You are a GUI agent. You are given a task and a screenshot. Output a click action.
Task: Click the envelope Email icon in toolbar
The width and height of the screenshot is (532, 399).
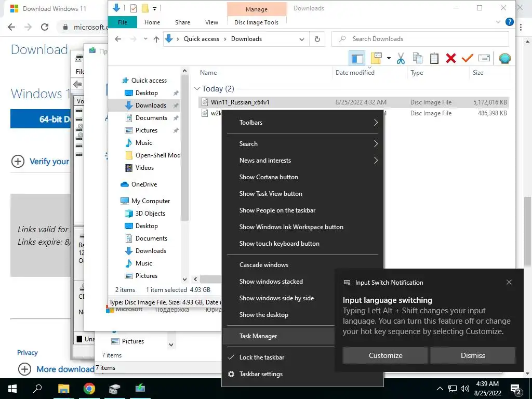484,58
